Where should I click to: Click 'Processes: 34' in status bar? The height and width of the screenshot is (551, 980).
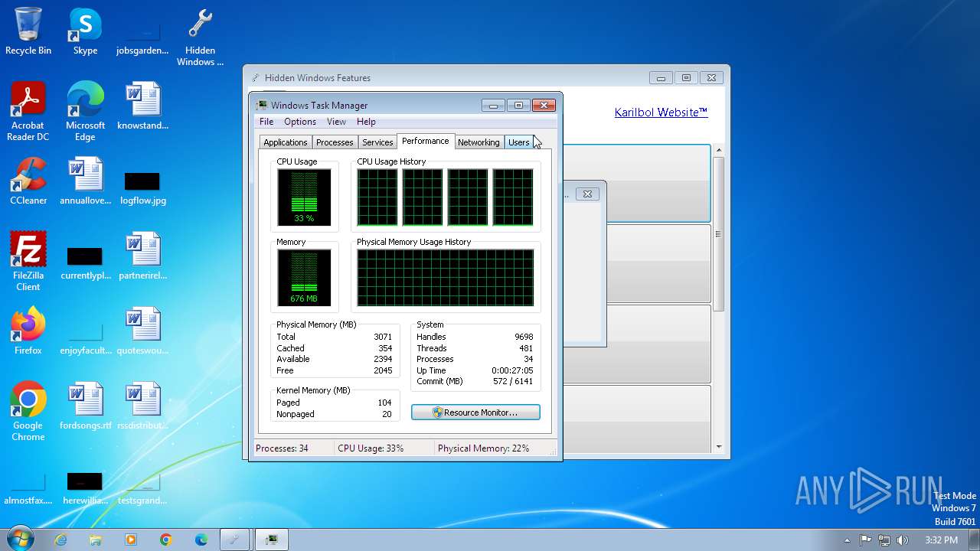282,448
